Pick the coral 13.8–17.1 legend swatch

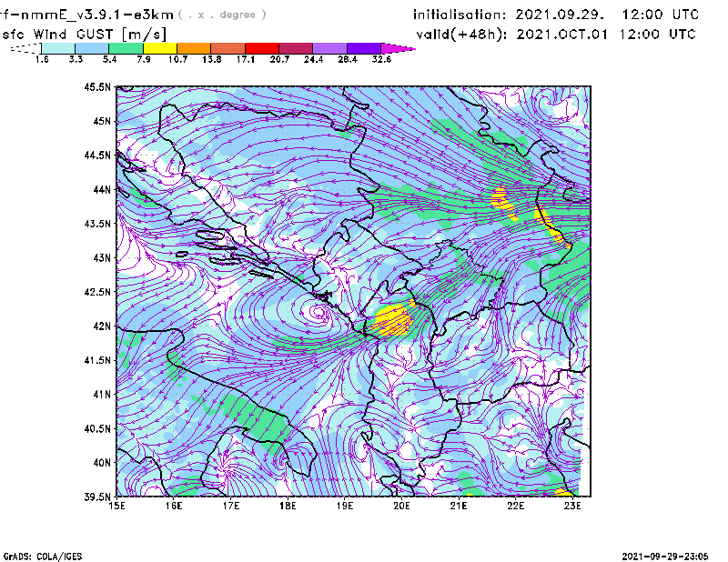pyautogui.click(x=228, y=48)
